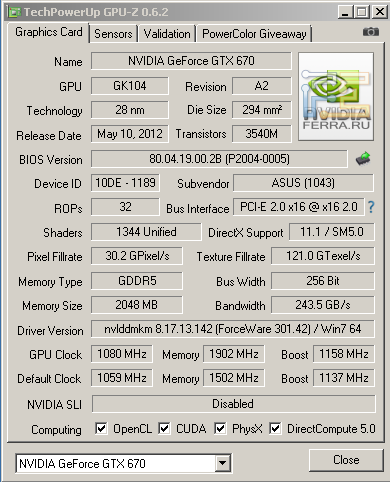Click the Transistors field 3540M
This screenshot has height=482, width=390.
(x=262, y=134)
